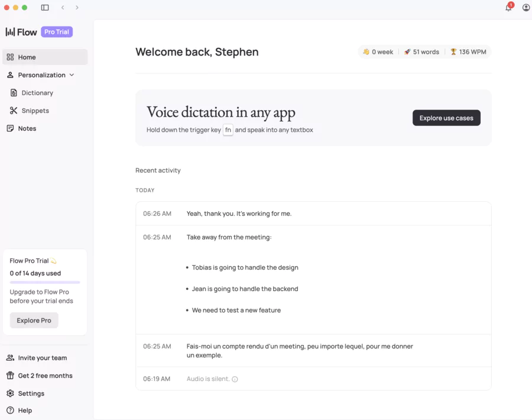Open Get 2 free months

point(44,376)
